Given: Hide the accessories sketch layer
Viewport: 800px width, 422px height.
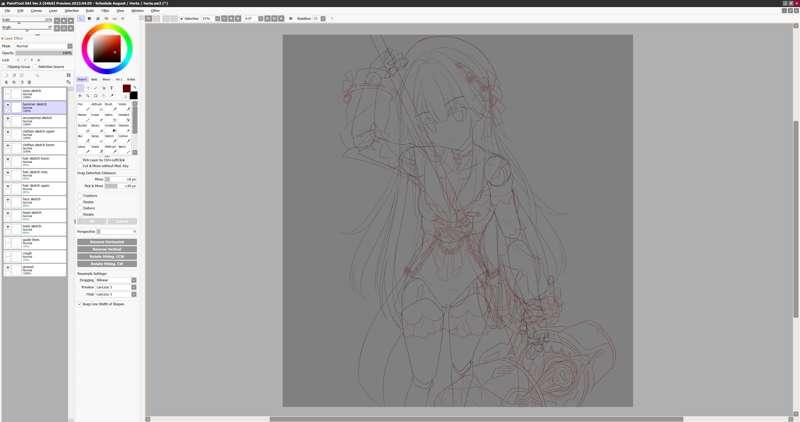Looking at the screenshot, I should [x=8, y=118].
